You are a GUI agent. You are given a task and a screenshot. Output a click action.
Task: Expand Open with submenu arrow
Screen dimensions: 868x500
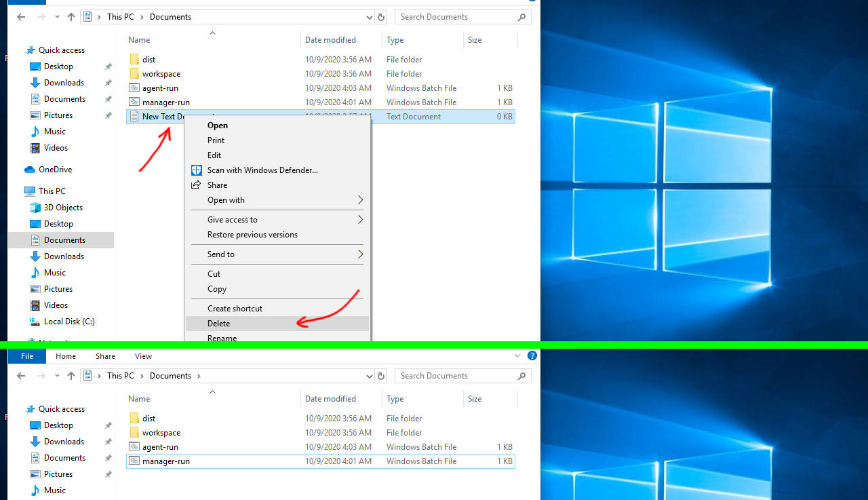coord(360,200)
